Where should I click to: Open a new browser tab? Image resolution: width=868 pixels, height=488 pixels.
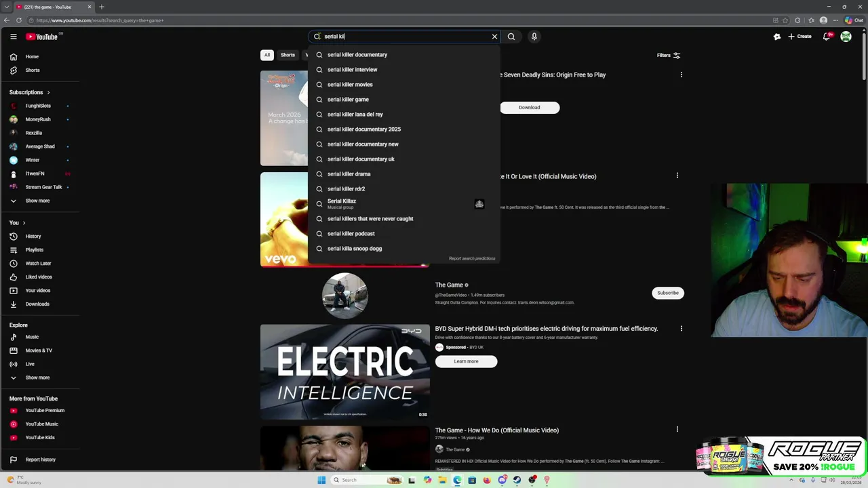click(x=102, y=7)
